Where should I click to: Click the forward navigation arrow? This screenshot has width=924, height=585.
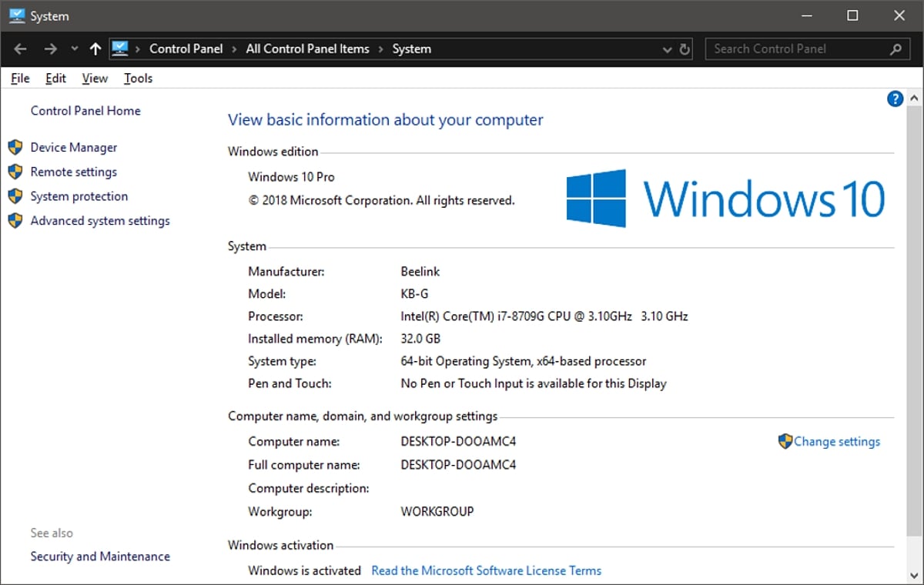click(50, 48)
